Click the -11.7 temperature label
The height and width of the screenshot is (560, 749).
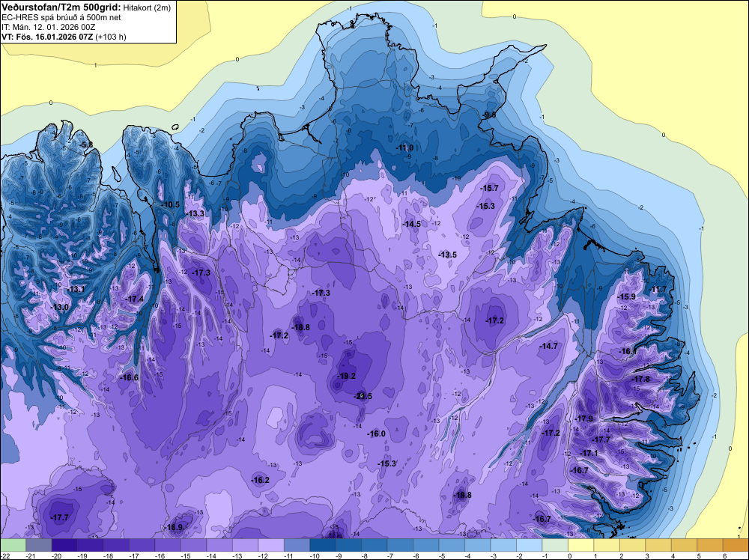coord(658,289)
